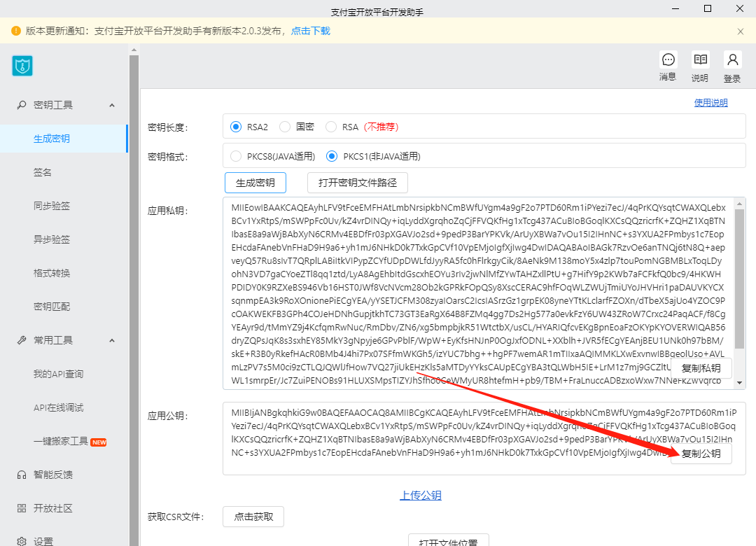
Task: Open 格式转换 in the sidebar
Action: pos(52,273)
